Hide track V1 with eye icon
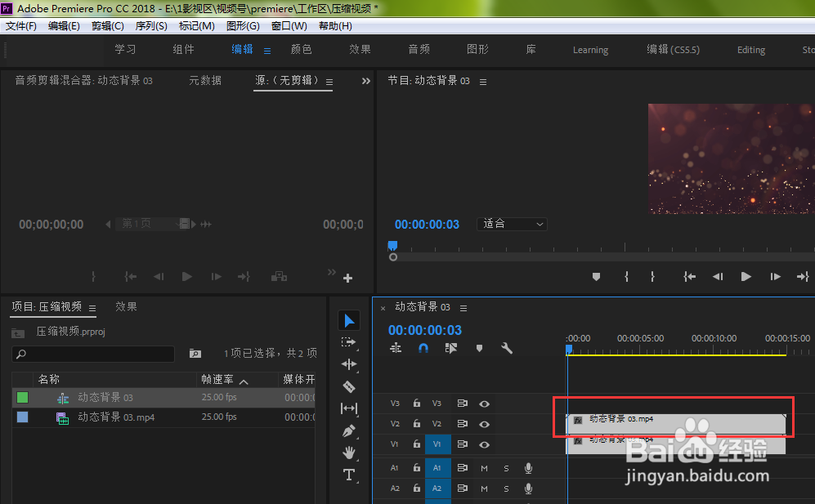815x504 pixels. tap(484, 444)
